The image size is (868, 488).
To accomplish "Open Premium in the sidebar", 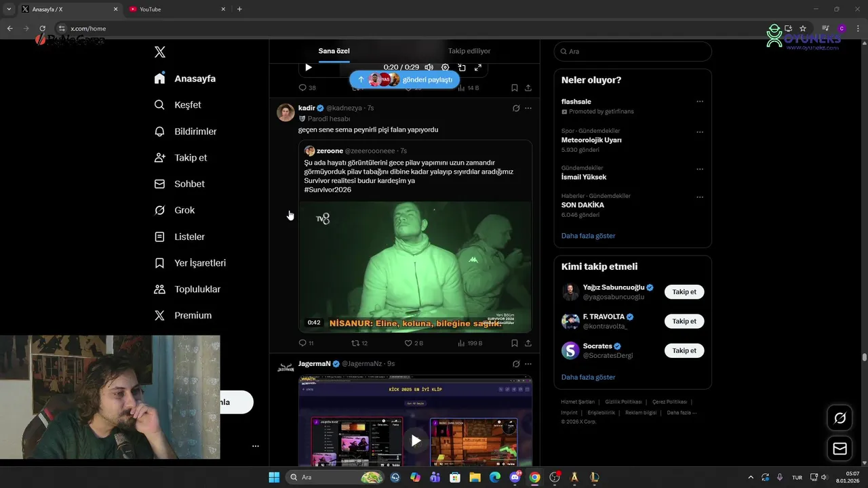I will pos(182,316).
